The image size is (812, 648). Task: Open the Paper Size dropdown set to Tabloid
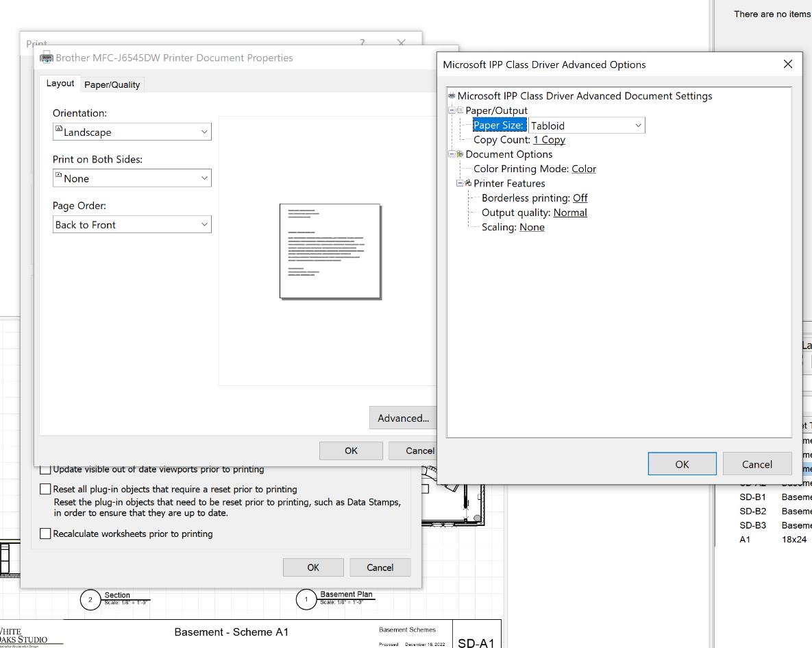coord(586,125)
